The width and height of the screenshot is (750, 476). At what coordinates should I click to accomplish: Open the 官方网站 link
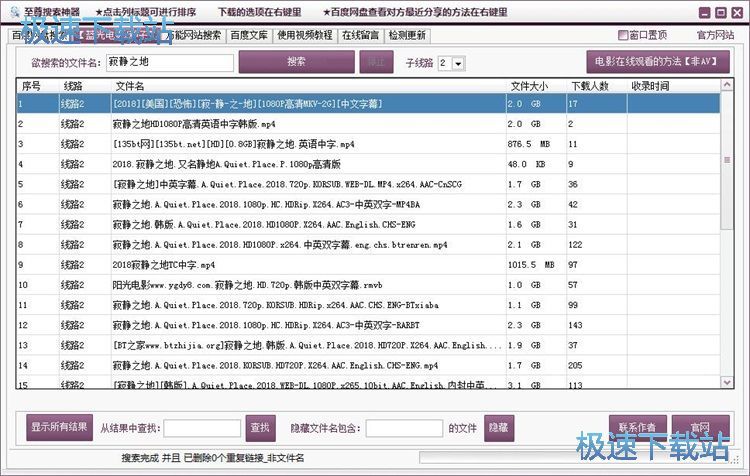(x=715, y=35)
